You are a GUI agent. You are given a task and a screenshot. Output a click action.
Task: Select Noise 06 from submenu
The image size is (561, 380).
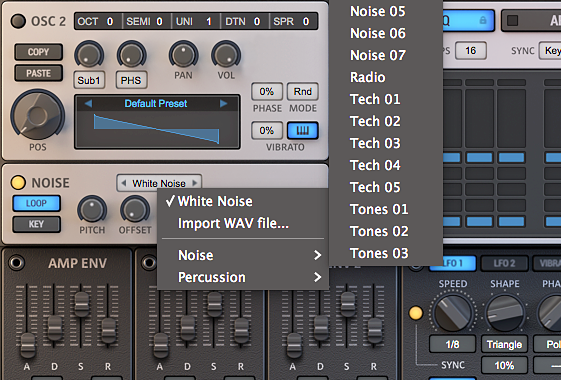386,33
